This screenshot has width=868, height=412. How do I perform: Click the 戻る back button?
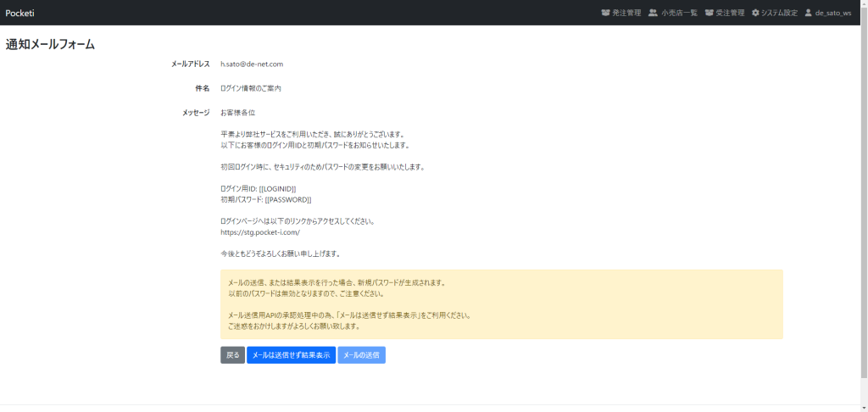click(232, 355)
